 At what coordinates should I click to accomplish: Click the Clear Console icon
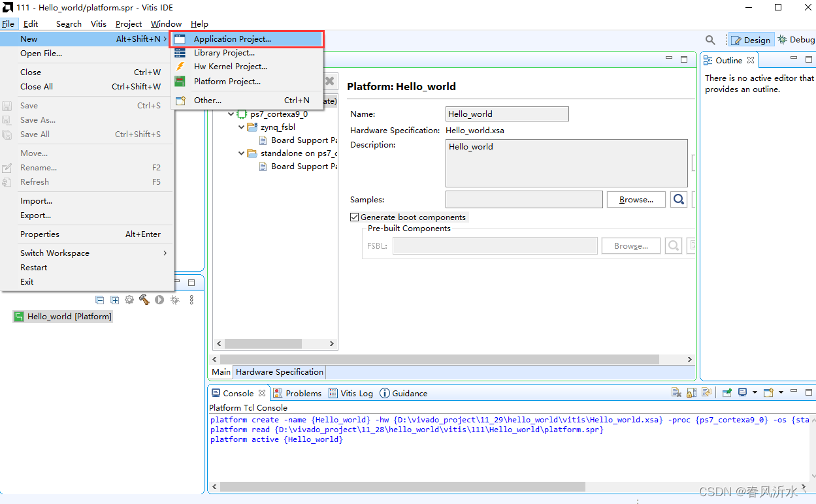click(676, 392)
